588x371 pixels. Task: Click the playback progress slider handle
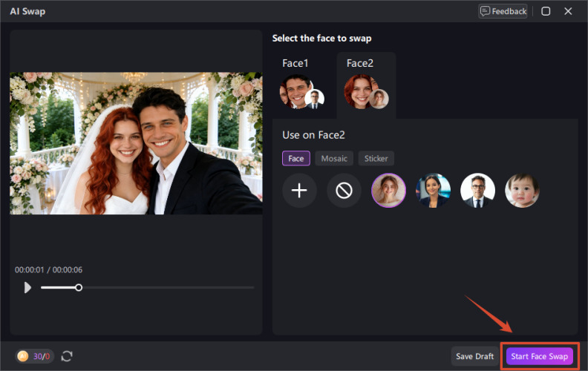tap(79, 287)
